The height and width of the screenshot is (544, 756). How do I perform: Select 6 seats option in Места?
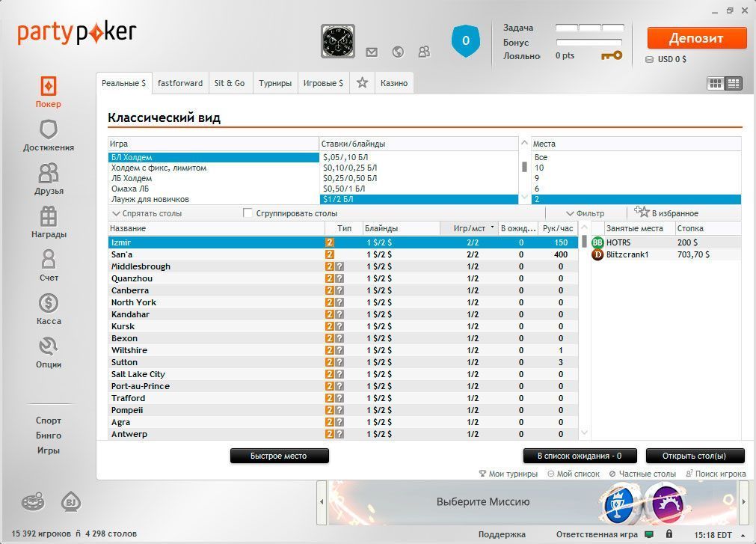636,189
